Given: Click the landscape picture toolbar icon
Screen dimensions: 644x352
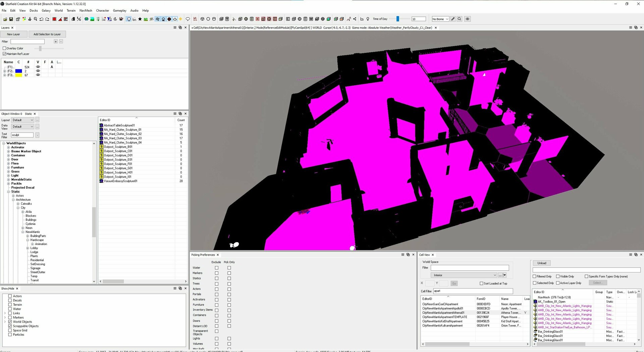Looking at the screenshot, I should point(92,19).
